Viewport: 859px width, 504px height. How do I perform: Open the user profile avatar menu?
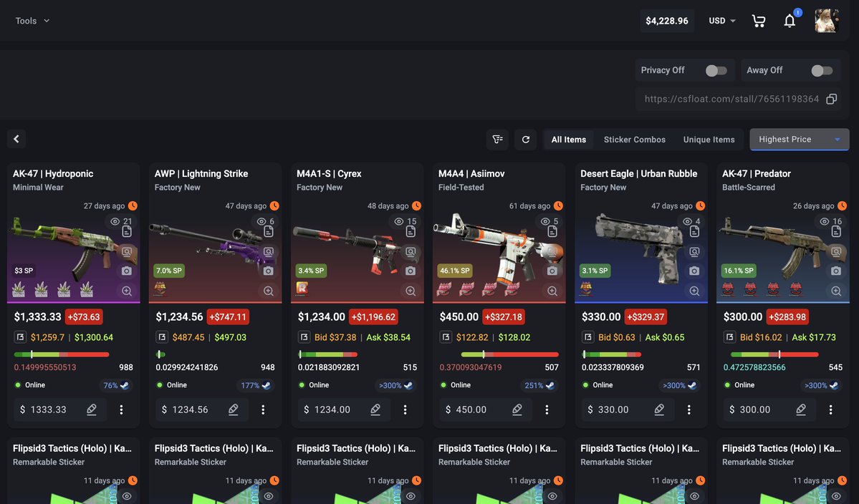pyautogui.click(x=827, y=21)
